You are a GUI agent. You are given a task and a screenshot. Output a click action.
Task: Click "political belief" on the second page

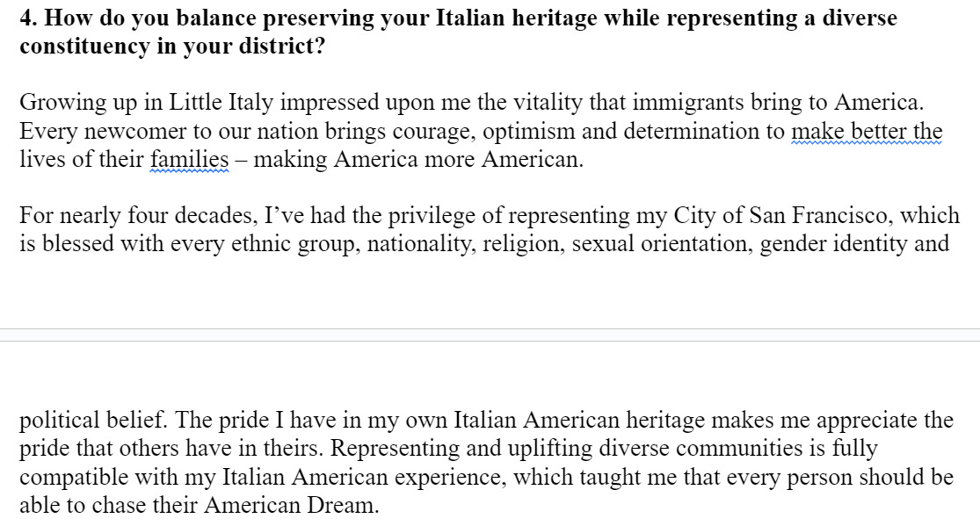(93, 420)
